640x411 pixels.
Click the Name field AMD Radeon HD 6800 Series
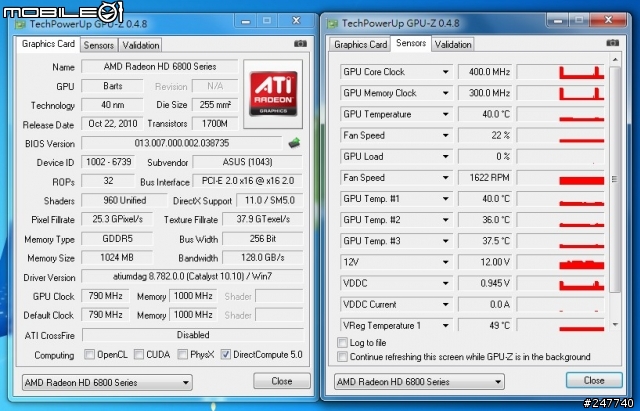click(159, 67)
